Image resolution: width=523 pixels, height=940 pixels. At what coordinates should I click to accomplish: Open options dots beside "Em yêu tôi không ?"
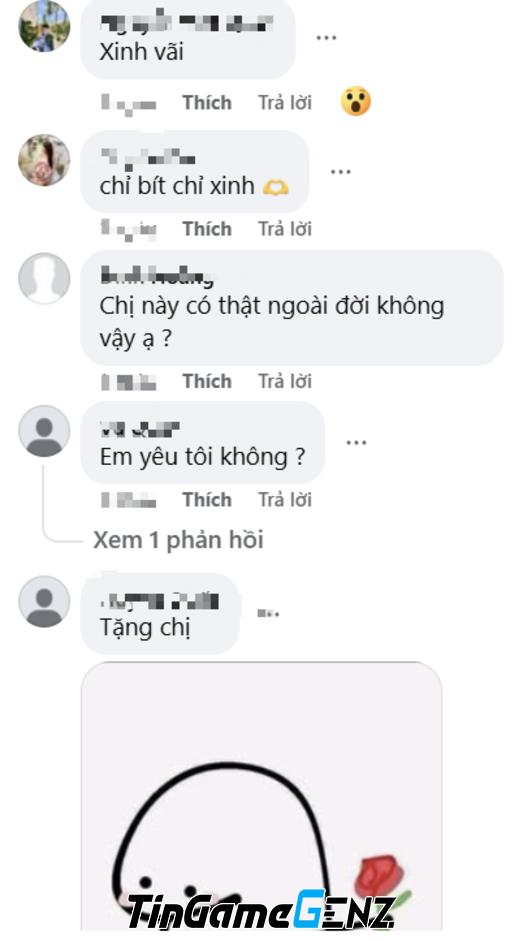356,443
